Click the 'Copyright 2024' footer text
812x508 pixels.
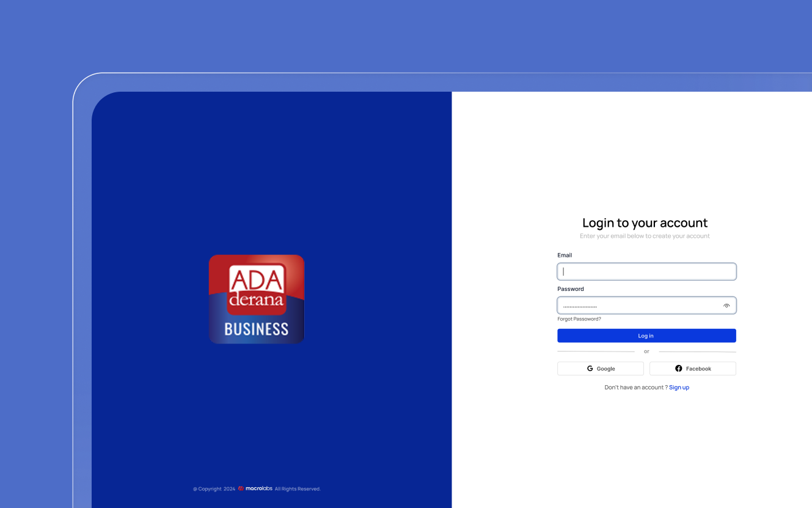click(214, 489)
